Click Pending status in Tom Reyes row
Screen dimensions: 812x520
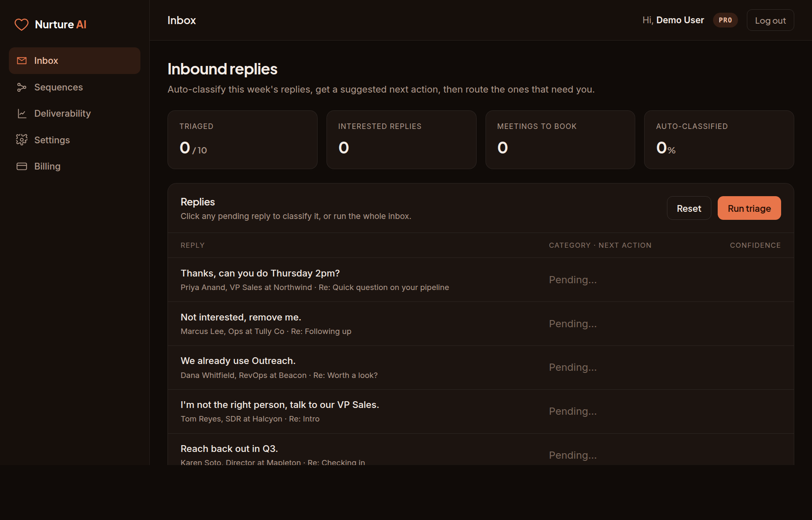coord(573,411)
